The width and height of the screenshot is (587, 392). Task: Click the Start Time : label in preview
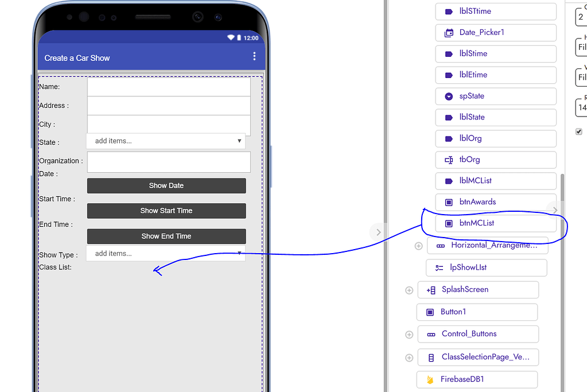(57, 199)
